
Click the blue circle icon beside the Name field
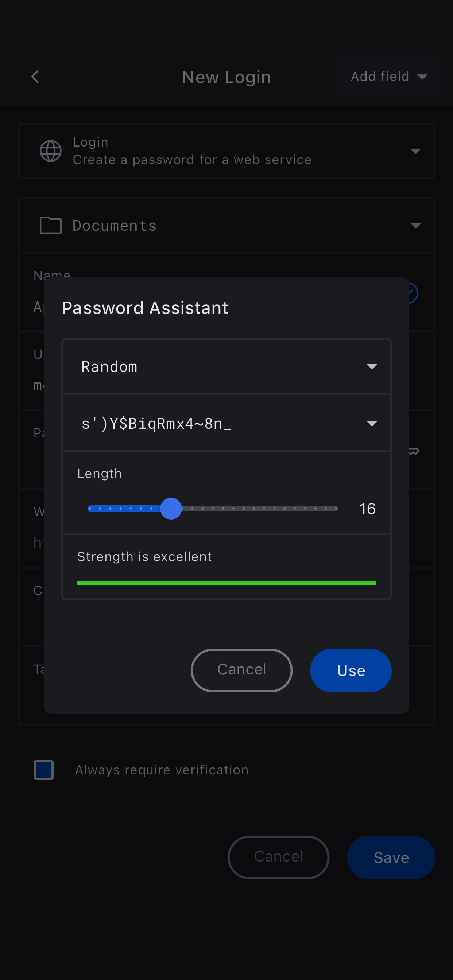pos(413,293)
